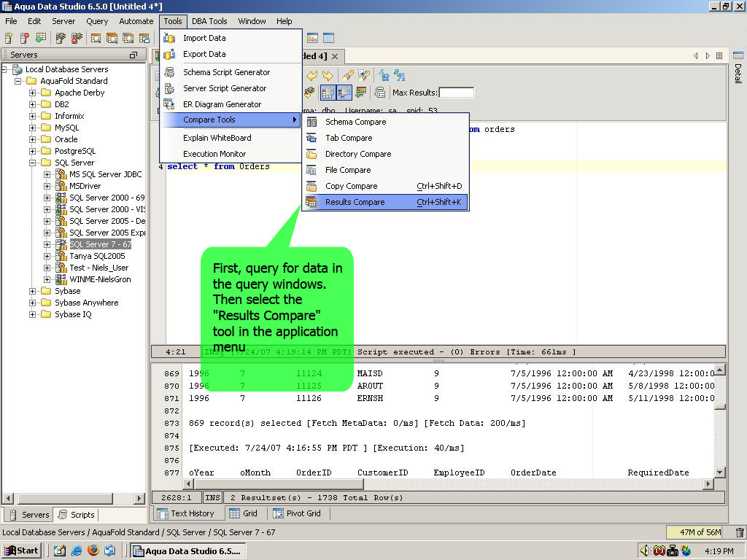Viewport: 747px width, 560px height.
Task: Select Test - Niels_User server entry
Action: [x=98, y=268]
